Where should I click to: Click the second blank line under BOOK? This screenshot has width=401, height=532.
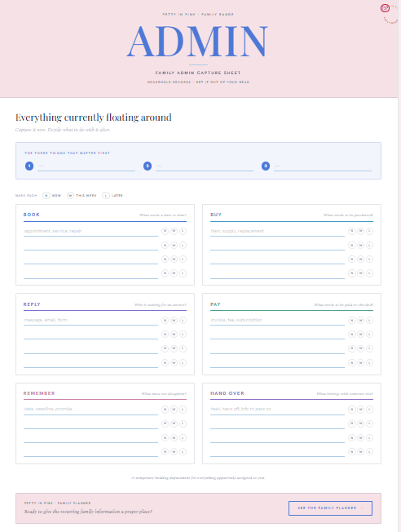[90, 259]
